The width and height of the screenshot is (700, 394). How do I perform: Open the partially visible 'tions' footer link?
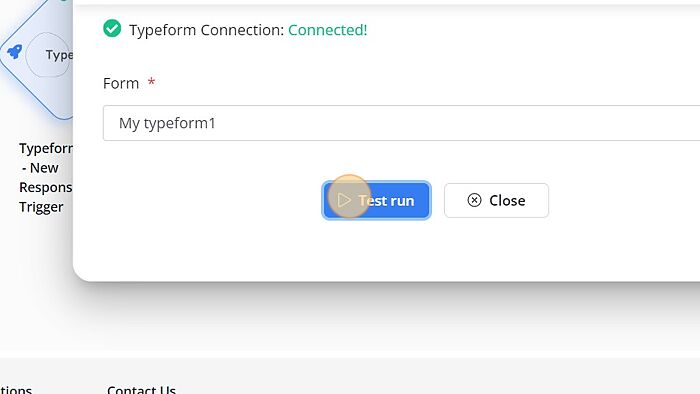[x=16, y=389]
